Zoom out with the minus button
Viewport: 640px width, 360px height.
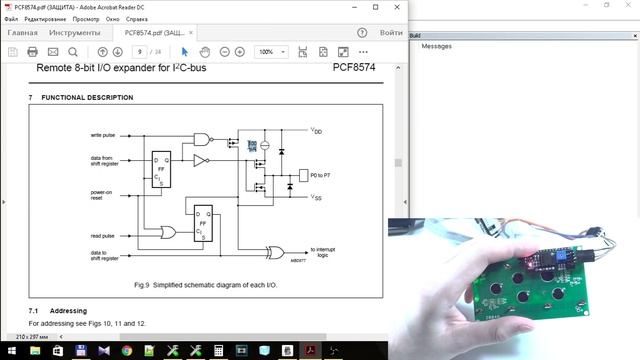[x=224, y=52]
